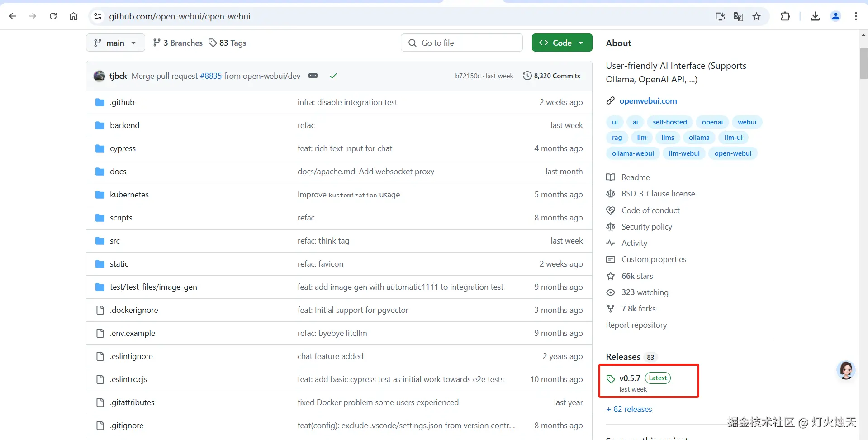
Task: Open the Chrome three-dot menu
Action: (x=856, y=16)
